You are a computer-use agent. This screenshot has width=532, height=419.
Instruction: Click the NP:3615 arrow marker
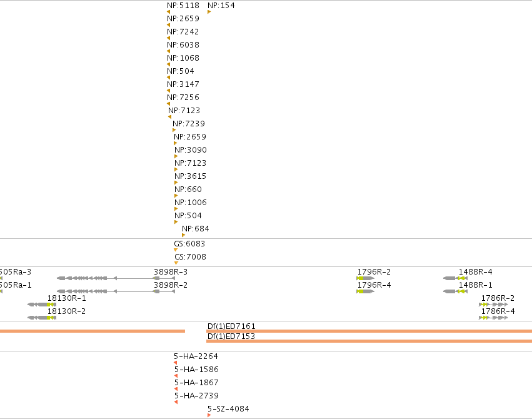(x=176, y=183)
